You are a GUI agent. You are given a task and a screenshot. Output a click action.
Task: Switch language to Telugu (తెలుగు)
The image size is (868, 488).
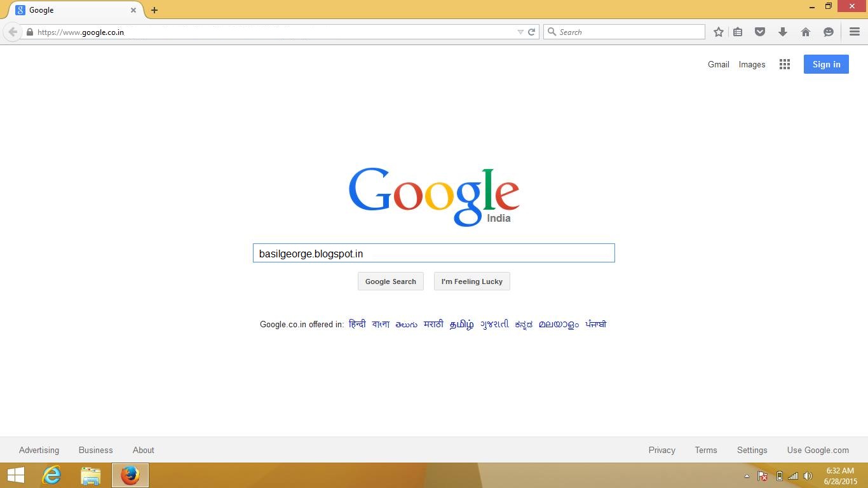pos(406,324)
